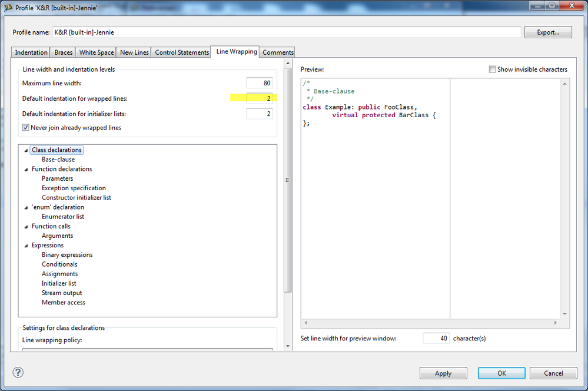Click the Apply button
The width and height of the screenshot is (588, 391).
point(443,373)
